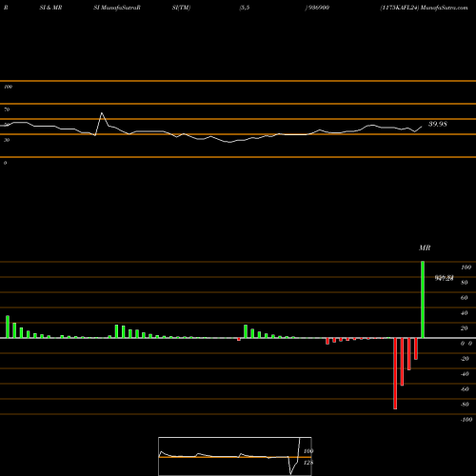
Task: Click the MR axis label 60
Action: click(464, 298)
